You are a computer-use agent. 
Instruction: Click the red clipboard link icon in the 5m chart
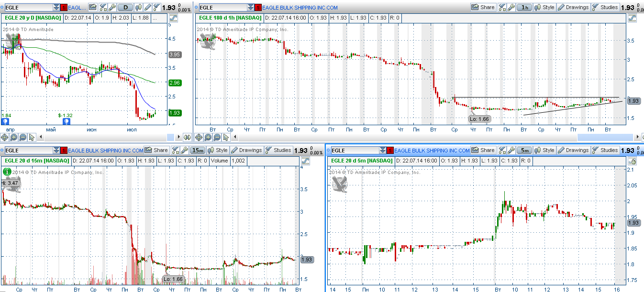coord(389,150)
